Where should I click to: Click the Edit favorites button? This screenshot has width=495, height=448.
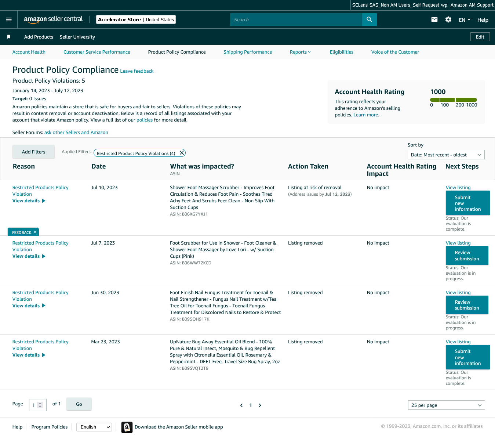pyautogui.click(x=480, y=37)
